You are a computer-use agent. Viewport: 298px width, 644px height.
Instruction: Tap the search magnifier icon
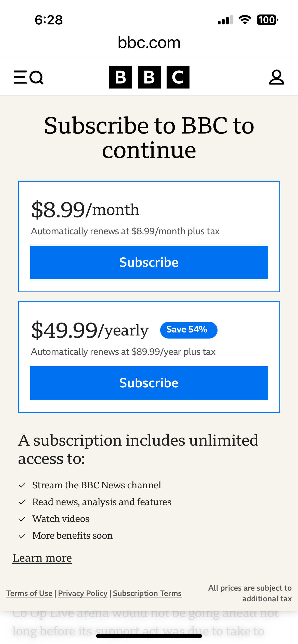point(36,78)
